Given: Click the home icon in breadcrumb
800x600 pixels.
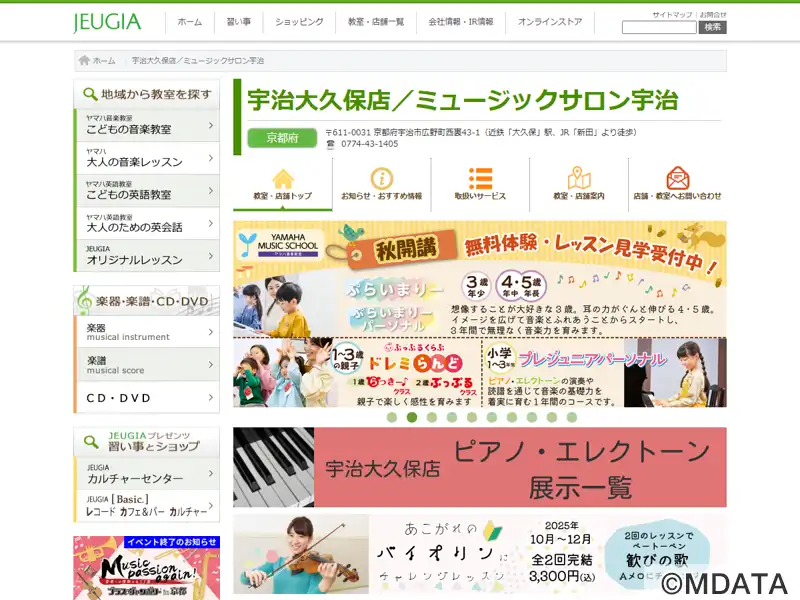Looking at the screenshot, I should pos(83,61).
